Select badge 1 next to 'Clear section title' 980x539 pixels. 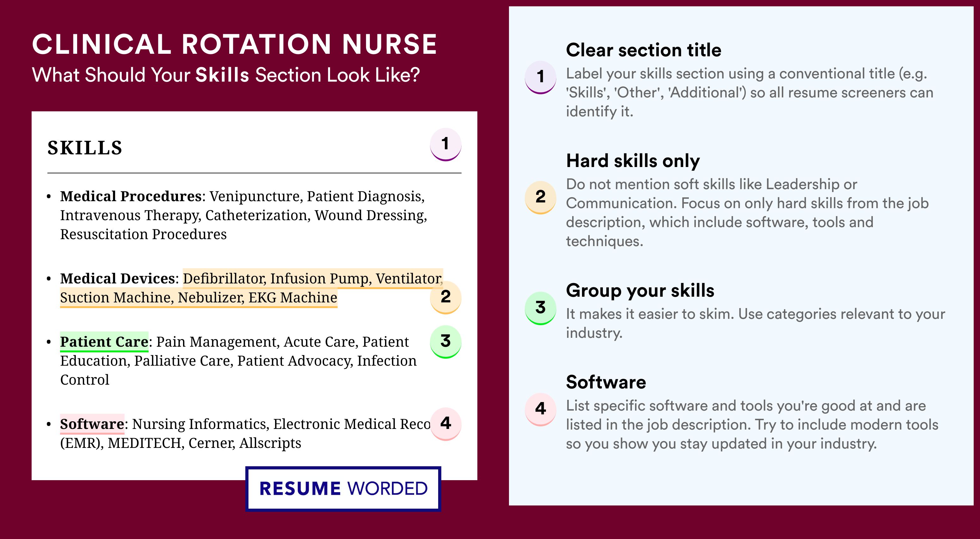coord(540,77)
